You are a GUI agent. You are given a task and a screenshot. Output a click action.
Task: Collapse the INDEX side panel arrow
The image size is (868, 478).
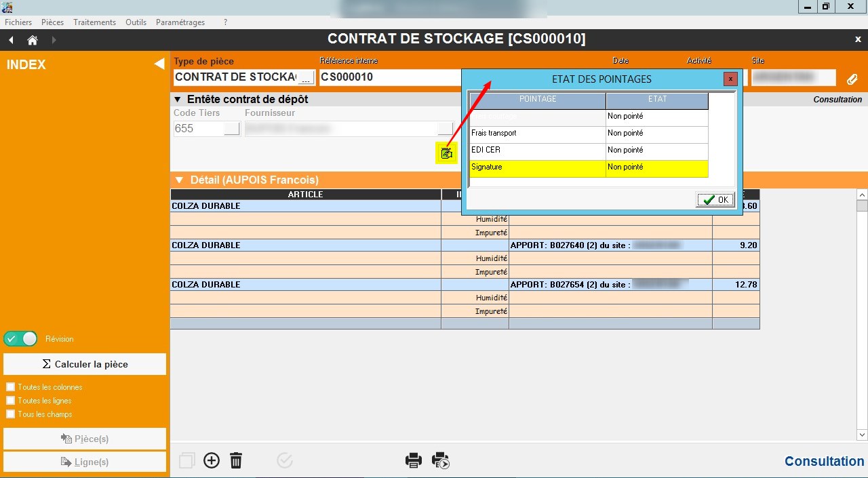(159, 64)
